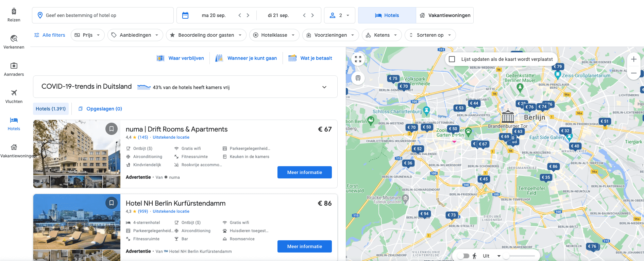Toggle map fullscreen view
The width and height of the screenshot is (644, 261).
358,59
